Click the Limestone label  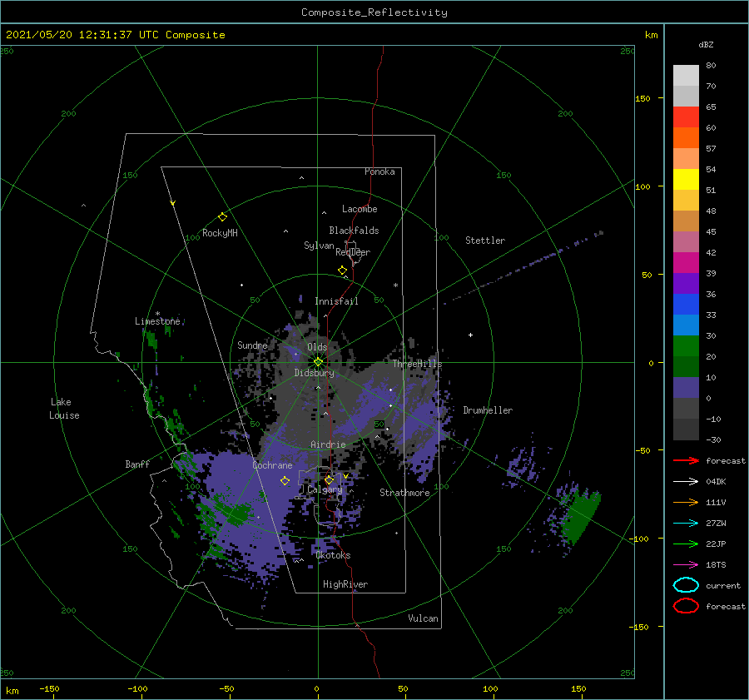pyautogui.click(x=157, y=321)
